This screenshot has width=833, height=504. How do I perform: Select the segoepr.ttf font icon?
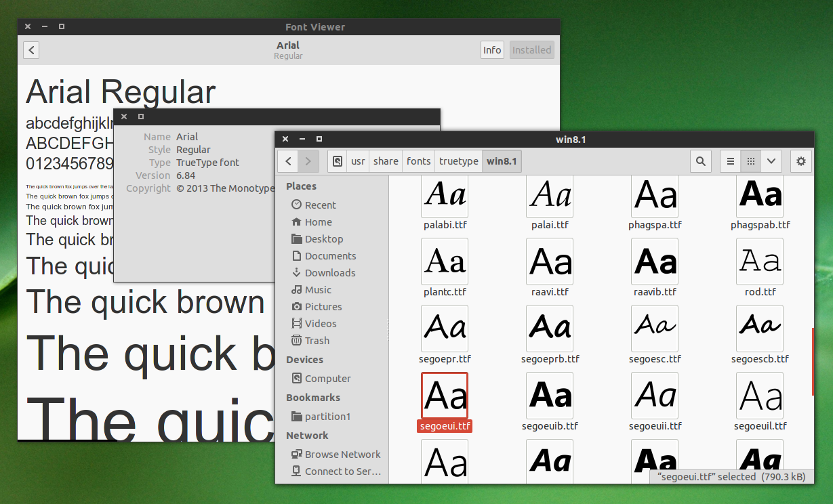tap(445, 329)
